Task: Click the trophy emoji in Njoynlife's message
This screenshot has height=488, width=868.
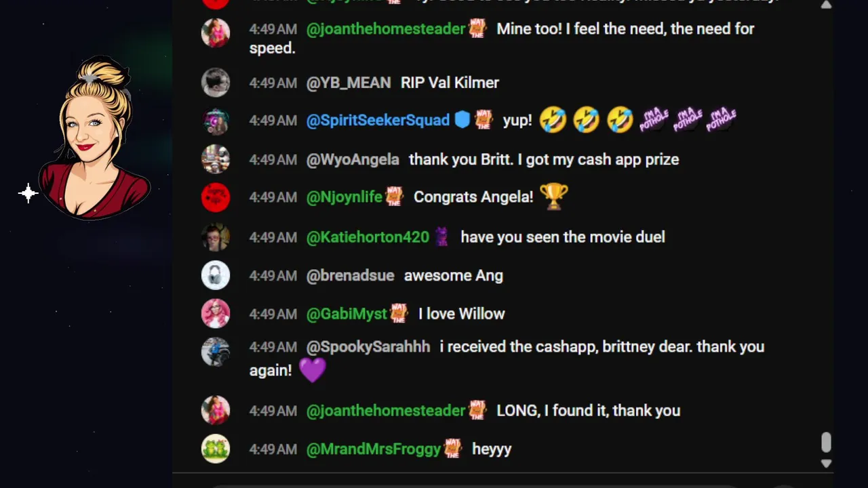Action: click(553, 197)
